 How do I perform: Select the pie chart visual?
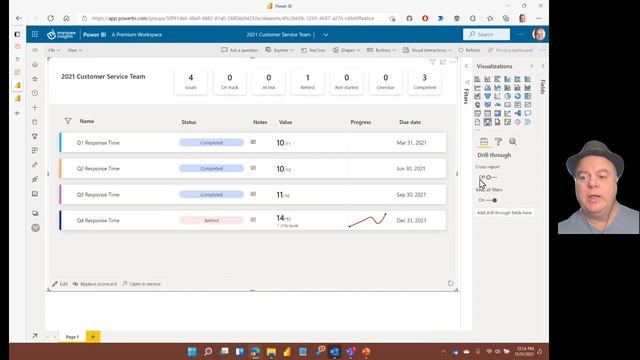507,96
